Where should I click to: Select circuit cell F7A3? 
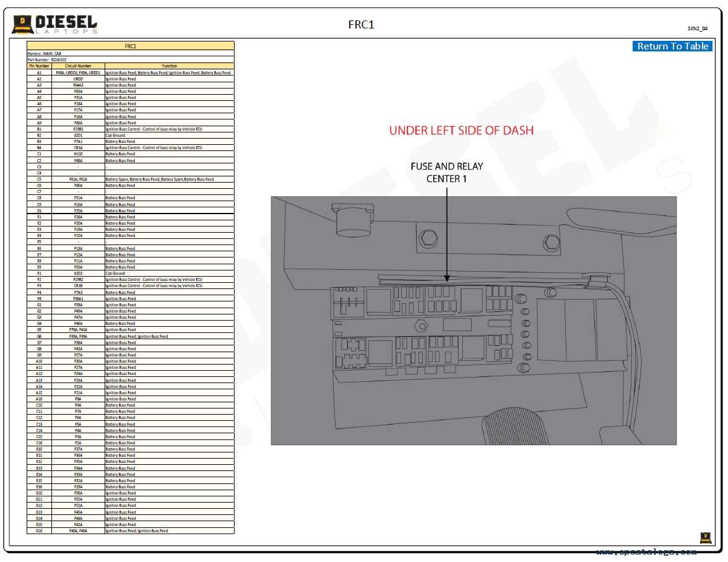[78, 292]
